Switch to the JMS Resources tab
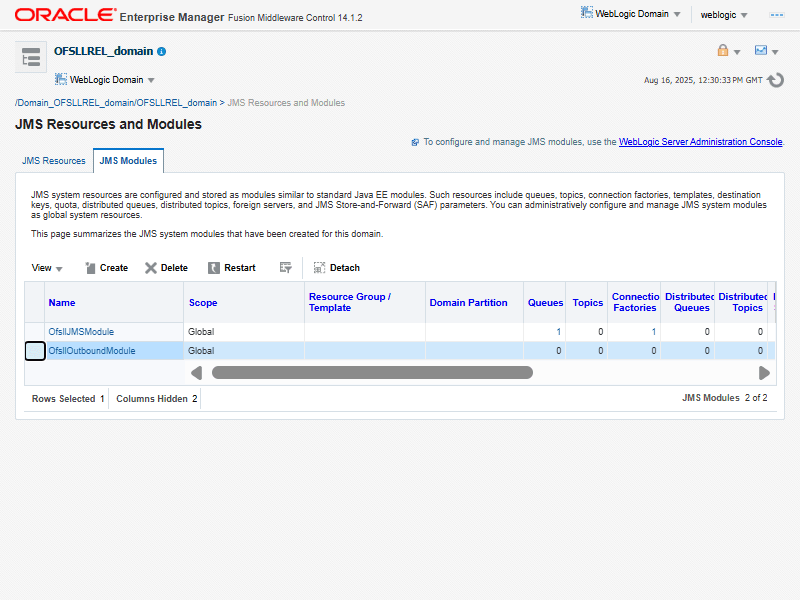Screen dimensions: 800x600 (54, 161)
